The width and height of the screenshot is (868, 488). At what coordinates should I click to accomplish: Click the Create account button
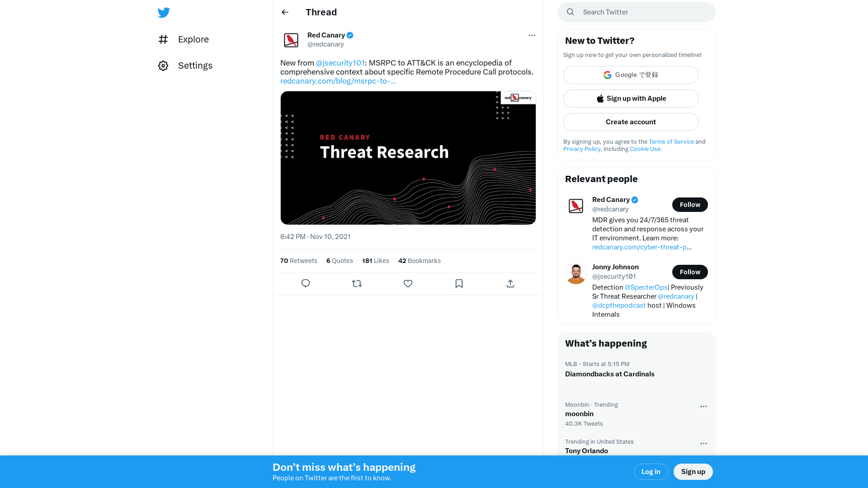click(631, 122)
